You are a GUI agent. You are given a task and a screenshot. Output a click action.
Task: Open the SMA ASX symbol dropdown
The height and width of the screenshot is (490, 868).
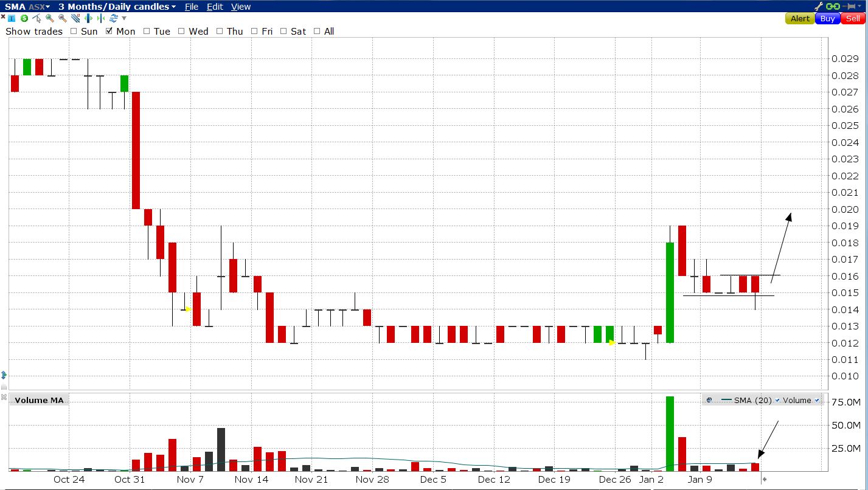27,7
